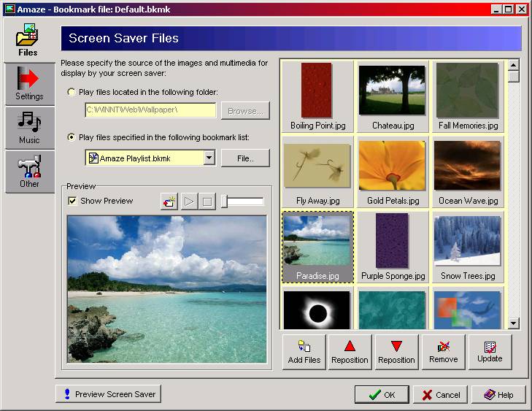This screenshot has width=532, height=411.
Task: Click the Update button
Action: 490,352
